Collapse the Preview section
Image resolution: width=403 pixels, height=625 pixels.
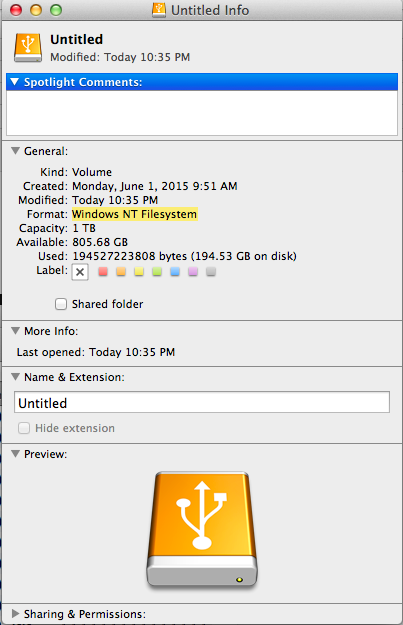[16, 454]
